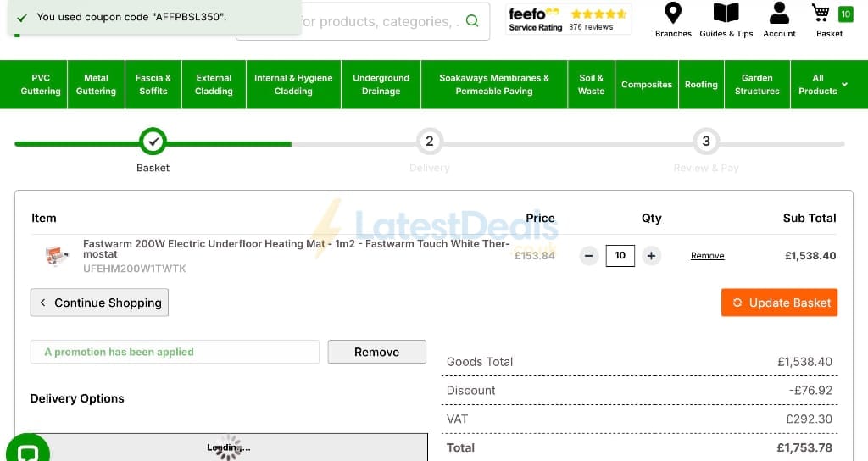Open the Garden Structures menu
Screen dimensions: 868x461
pos(757,85)
